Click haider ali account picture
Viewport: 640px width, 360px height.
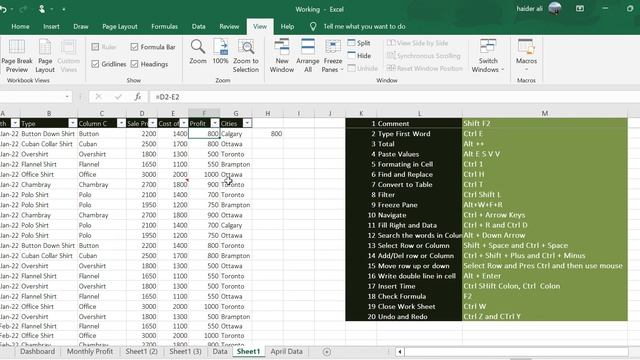coord(555,8)
